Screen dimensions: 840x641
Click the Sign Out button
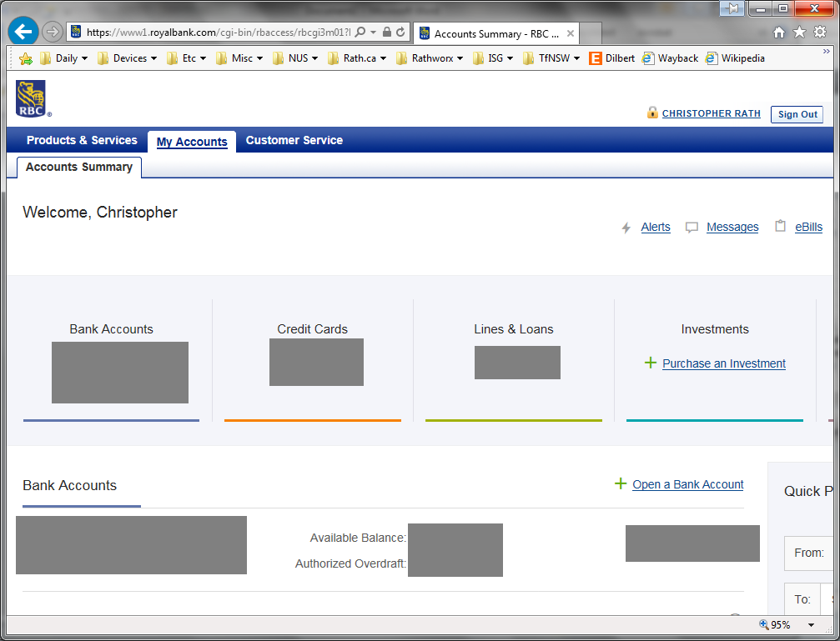[797, 114]
